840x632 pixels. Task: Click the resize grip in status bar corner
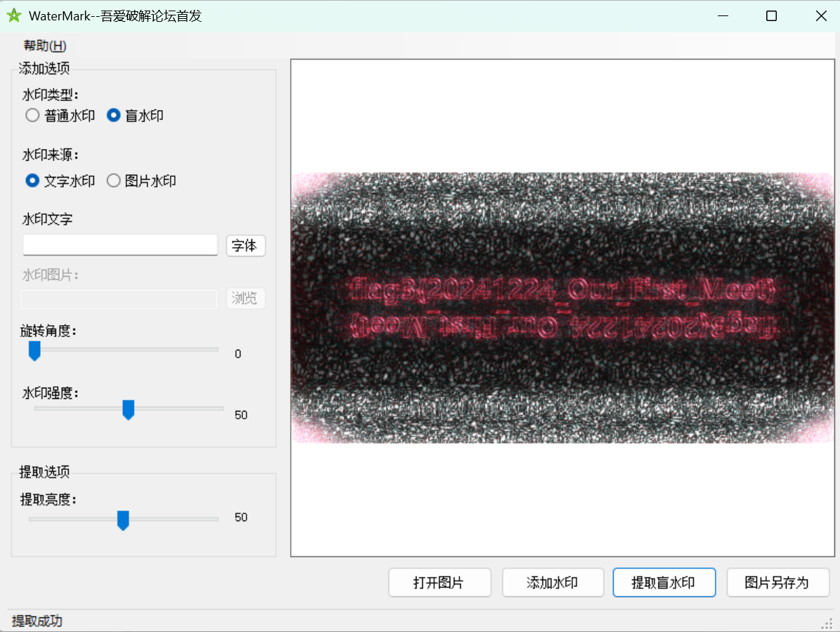pyautogui.click(x=827, y=624)
